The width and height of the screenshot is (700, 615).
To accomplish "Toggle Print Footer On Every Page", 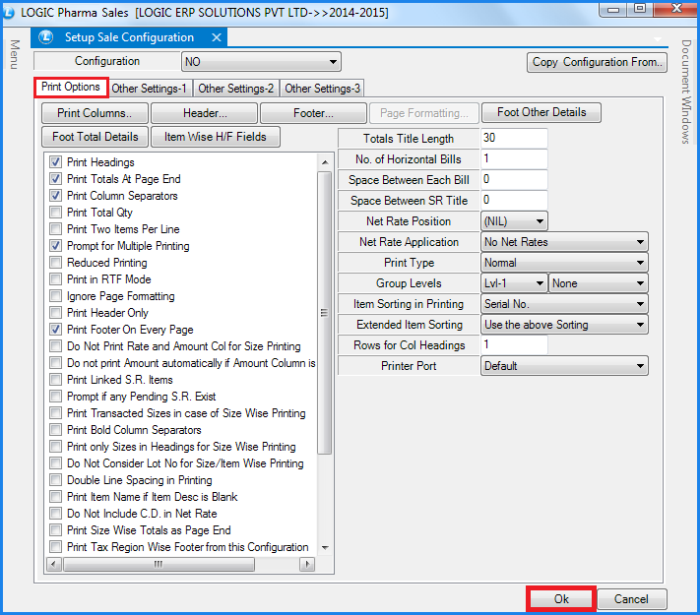I will 56,330.
